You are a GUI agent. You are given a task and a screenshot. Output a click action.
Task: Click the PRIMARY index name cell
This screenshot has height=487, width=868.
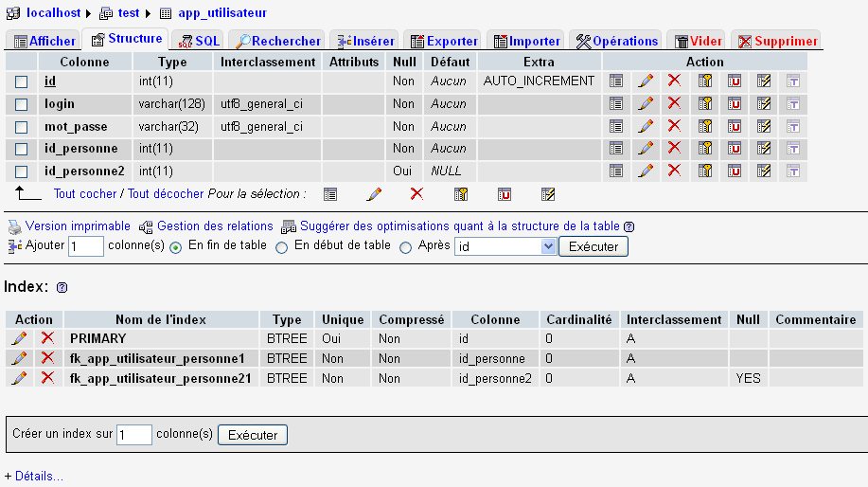(x=161, y=338)
